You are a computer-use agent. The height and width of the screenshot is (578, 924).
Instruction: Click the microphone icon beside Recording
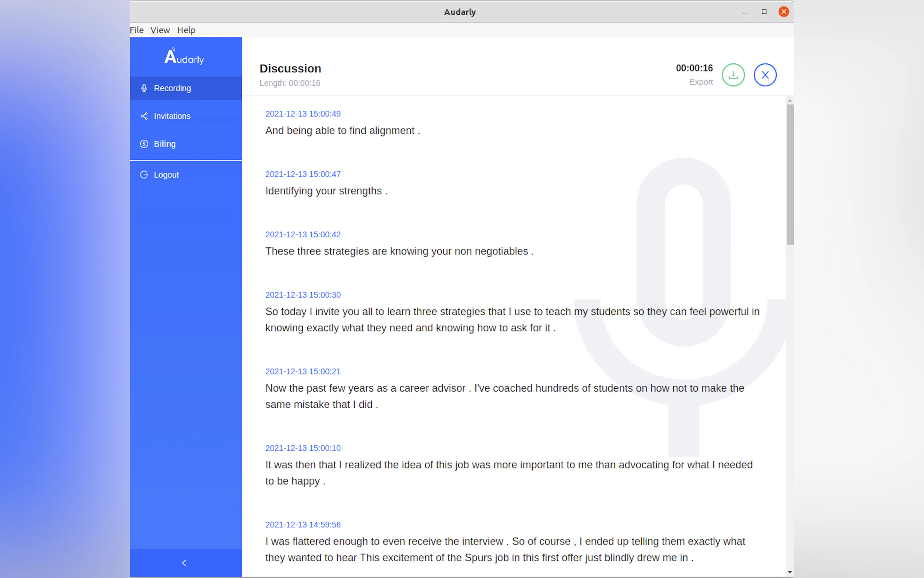[144, 88]
